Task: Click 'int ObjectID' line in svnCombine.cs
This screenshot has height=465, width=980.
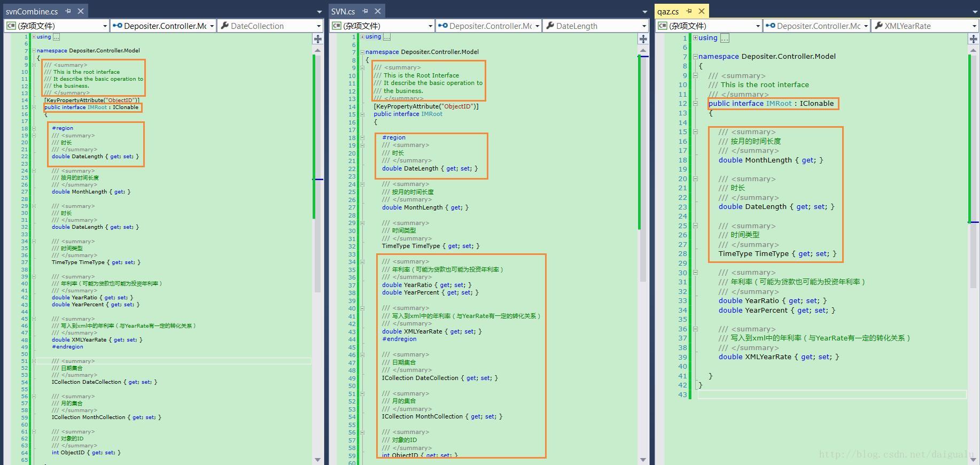Action: 86,453
